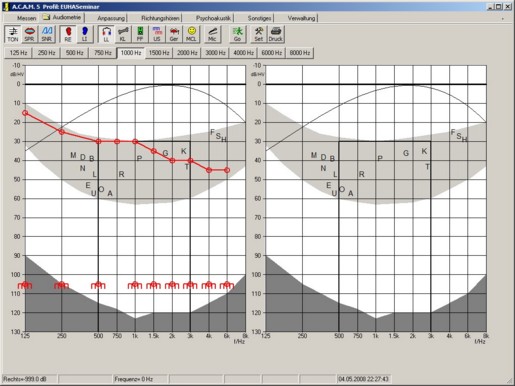Screen dimensions: 515x386
Task: Open the Anpassung tab
Action: click(111, 18)
